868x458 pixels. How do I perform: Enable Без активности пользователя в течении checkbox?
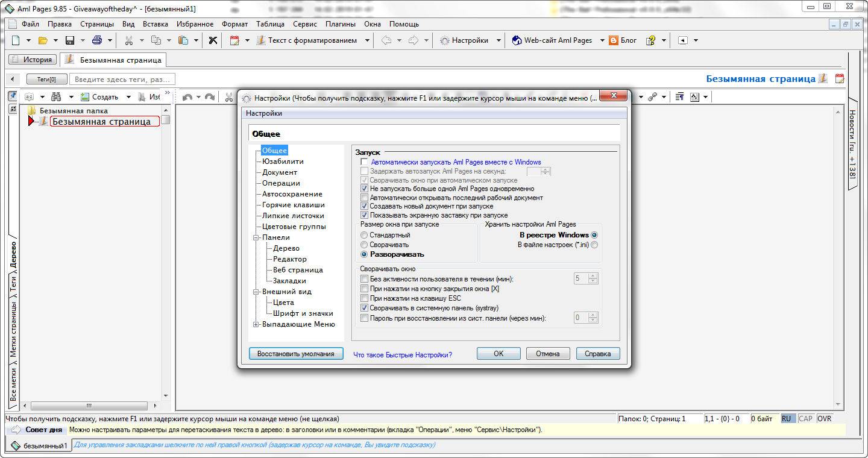pyautogui.click(x=364, y=279)
